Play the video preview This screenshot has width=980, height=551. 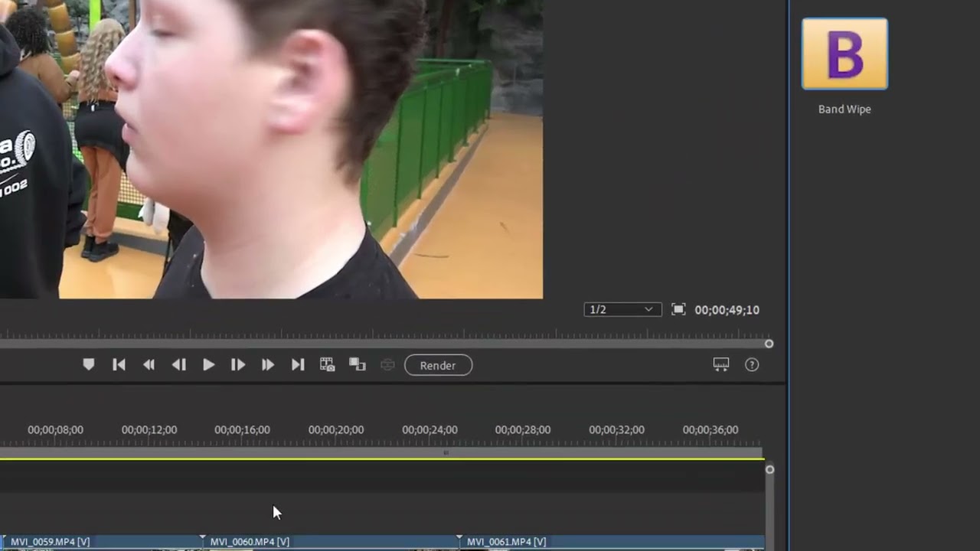(208, 365)
